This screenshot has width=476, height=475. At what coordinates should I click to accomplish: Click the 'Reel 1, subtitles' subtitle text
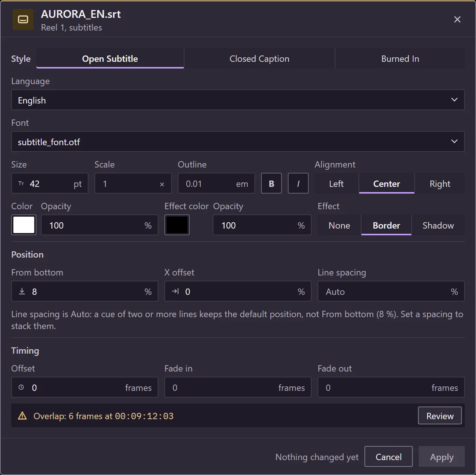(x=71, y=28)
